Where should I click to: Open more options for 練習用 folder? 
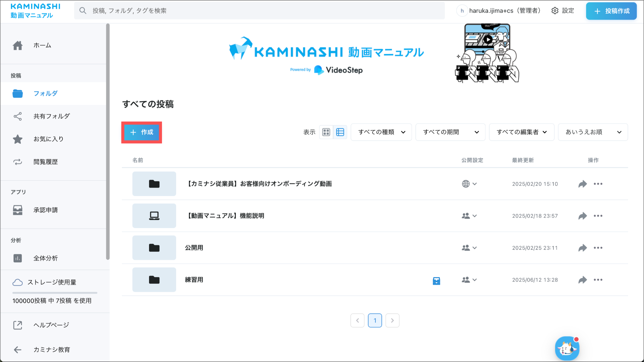click(598, 280)
